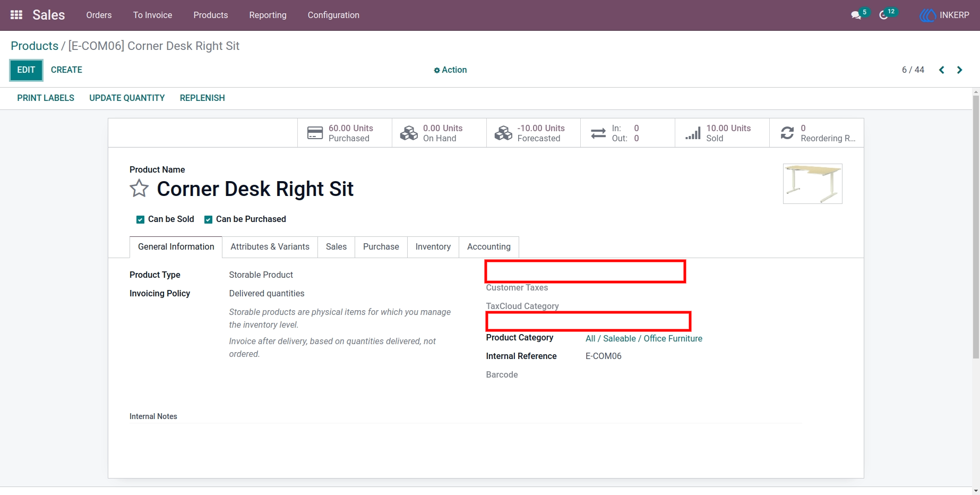Switch to the Purchase tab

coord(381,247)
